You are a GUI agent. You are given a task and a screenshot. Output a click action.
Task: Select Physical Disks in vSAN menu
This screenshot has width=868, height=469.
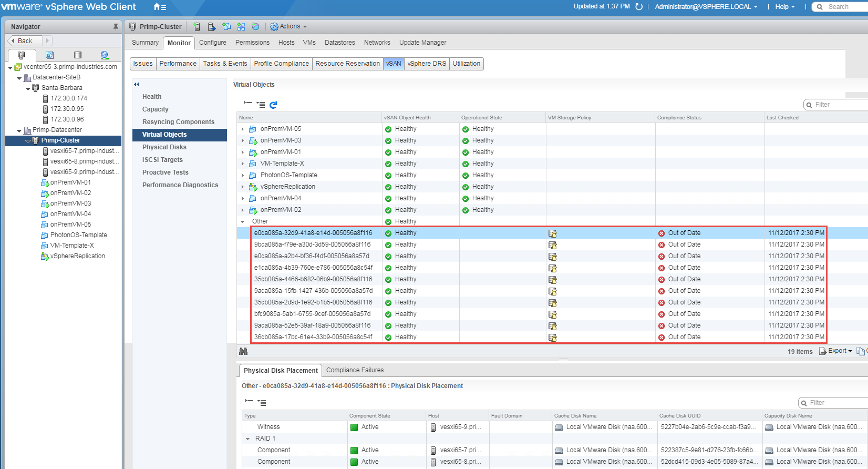(x=164, y=147)
